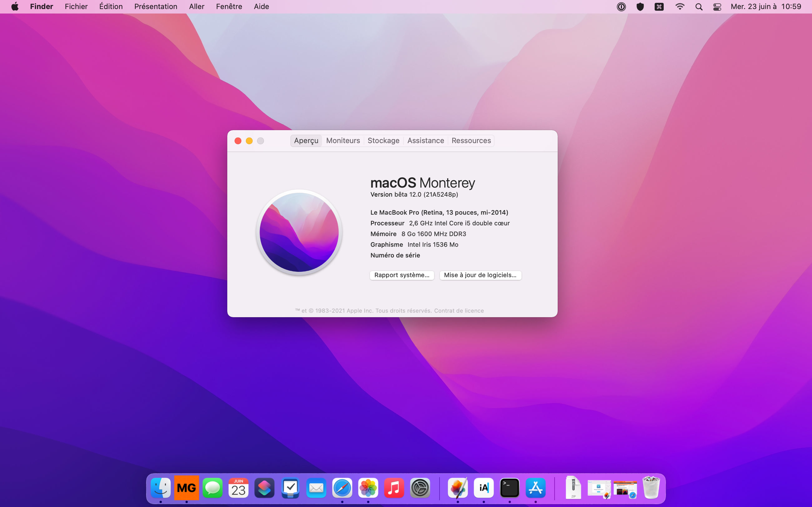
Task: Open Contrat de licence link
Action: [459, 310]
